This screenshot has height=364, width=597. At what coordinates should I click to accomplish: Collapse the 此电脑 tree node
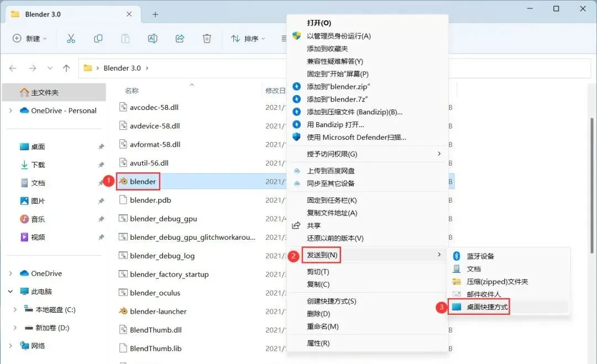click(11, 292)
